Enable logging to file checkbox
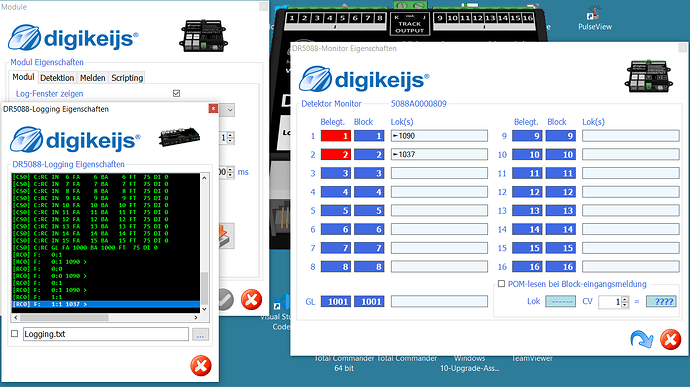 point(15,334)
